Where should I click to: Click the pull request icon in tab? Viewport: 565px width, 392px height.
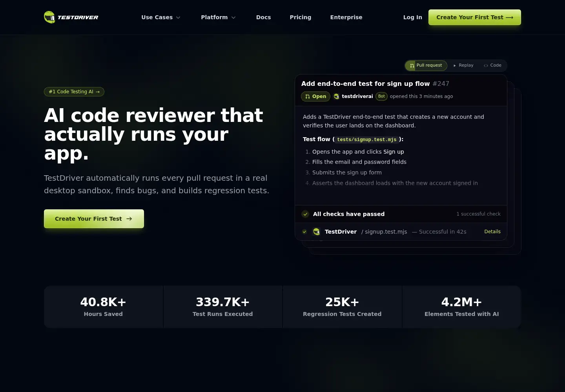click(412, 65)
